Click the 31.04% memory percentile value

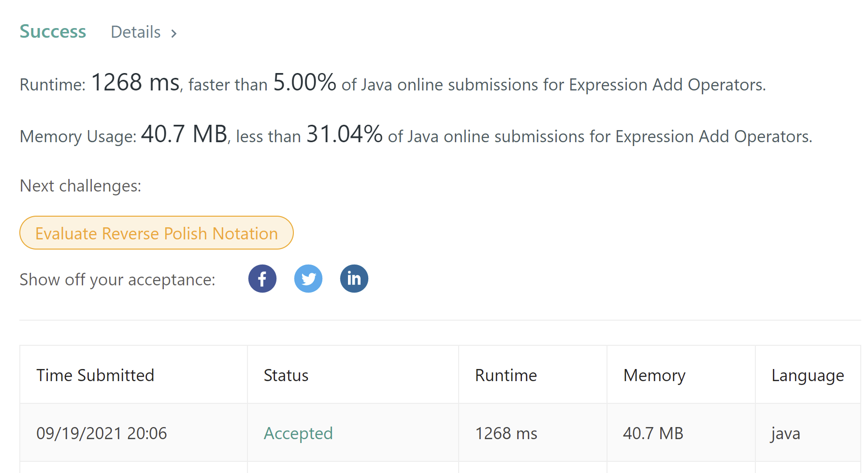click(x=344, y=134)
